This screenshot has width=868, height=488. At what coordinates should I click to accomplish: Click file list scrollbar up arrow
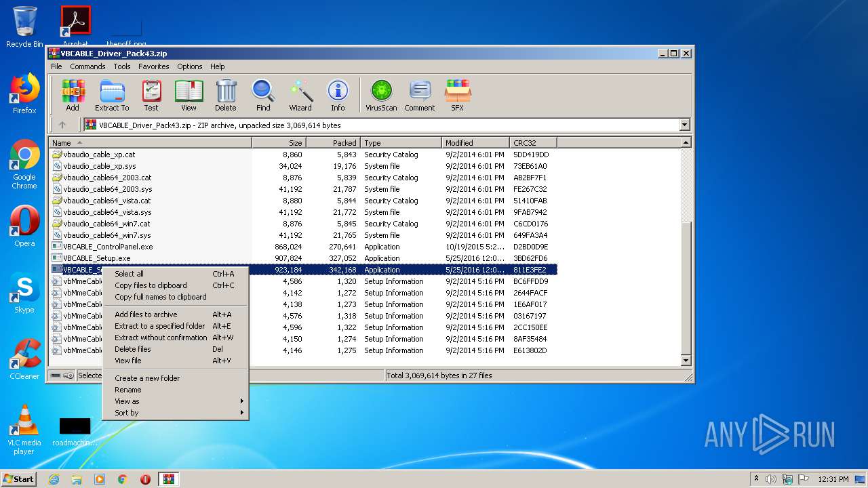point(686,143)
